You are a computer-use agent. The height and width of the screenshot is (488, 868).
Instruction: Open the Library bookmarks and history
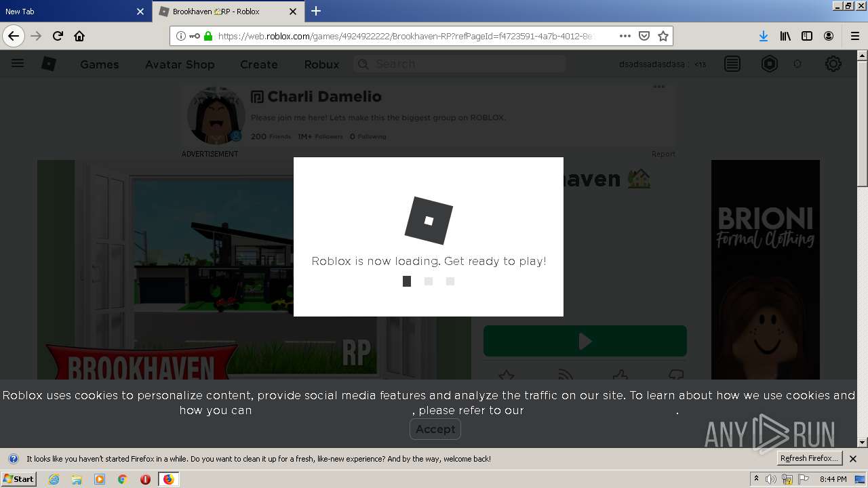click(785, 36)
